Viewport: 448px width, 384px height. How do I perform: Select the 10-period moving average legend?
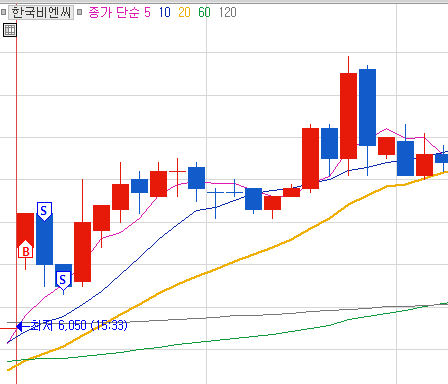click(x=165, y=13)
